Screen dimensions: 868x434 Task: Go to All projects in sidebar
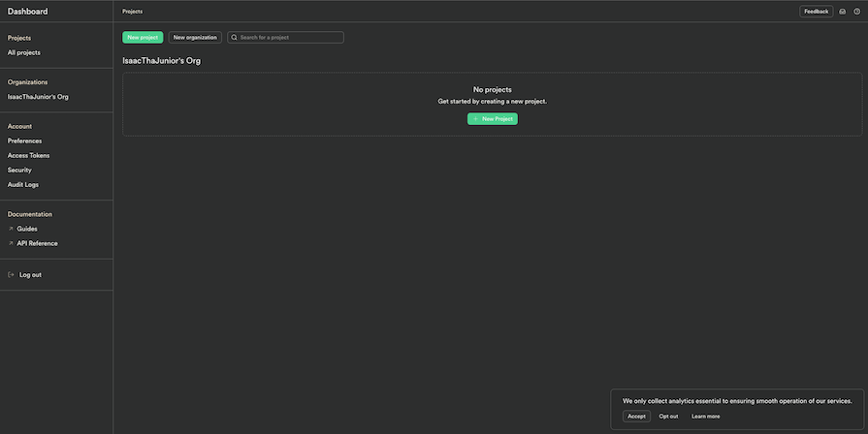pyautogui.click(x=24, y=52)
